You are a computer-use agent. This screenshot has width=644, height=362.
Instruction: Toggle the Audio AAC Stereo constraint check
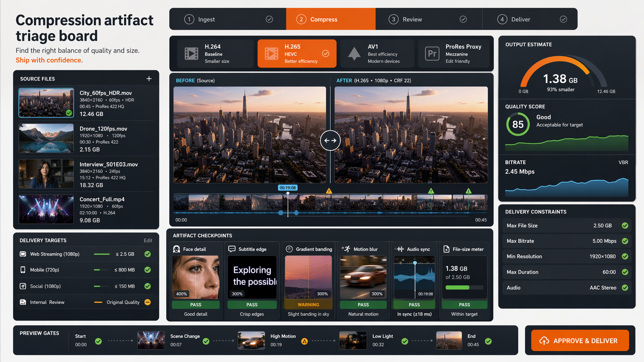[625, 287]
